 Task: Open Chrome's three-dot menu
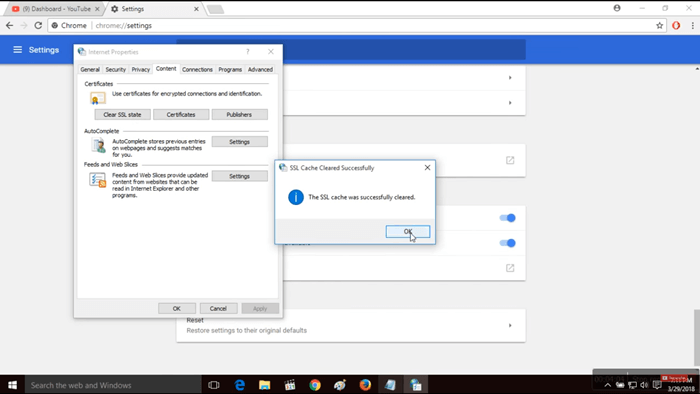coord(692,25)
